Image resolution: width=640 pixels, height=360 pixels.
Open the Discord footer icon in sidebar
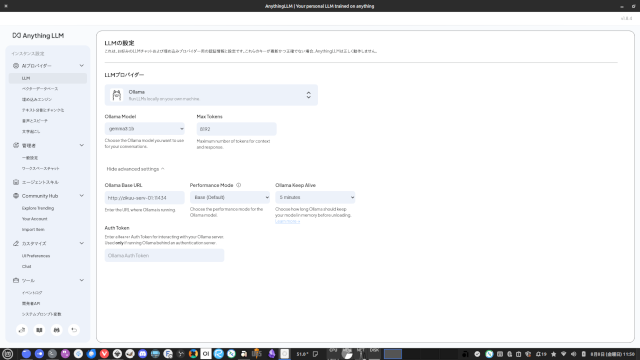tap(57, 330)
